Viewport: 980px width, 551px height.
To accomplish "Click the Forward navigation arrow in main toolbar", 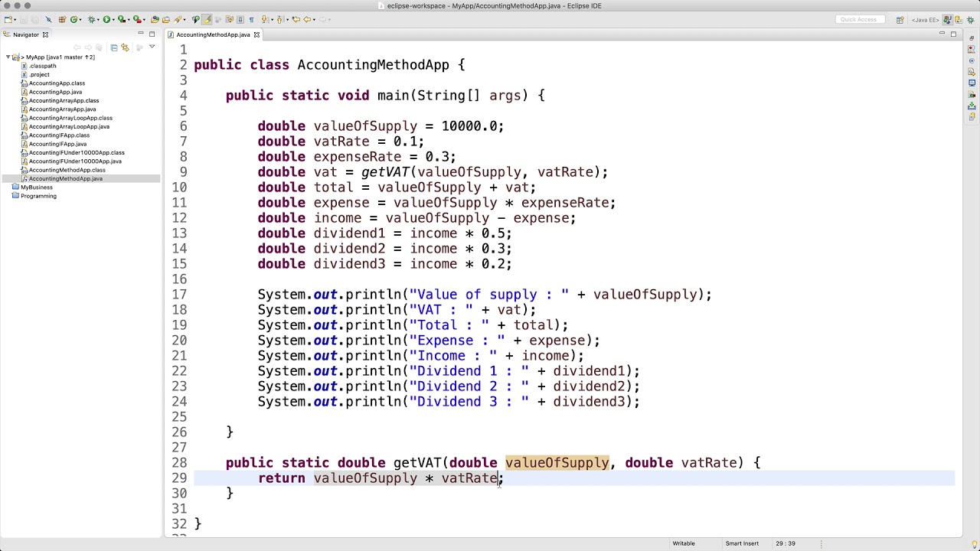I will [322, 19].
